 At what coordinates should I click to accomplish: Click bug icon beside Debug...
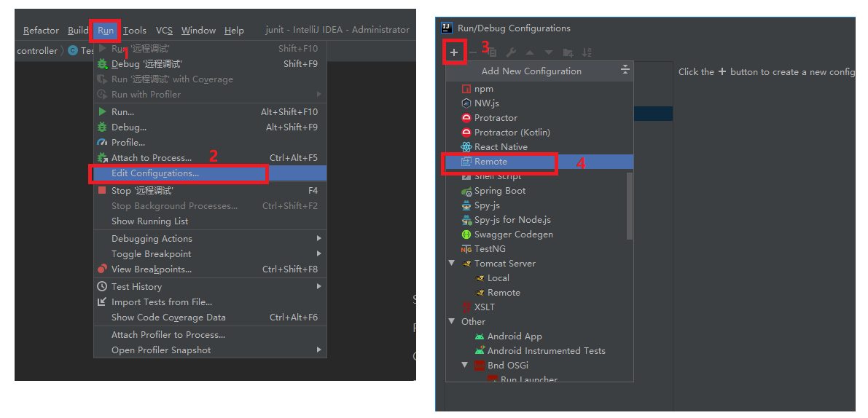pos(102,127)
